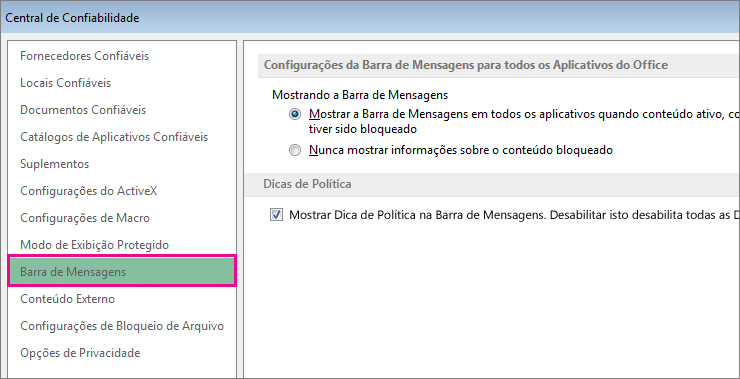This screenshot has width=740, height=379.
Task: Select the Suplementos category
Action: pos(55,164)
